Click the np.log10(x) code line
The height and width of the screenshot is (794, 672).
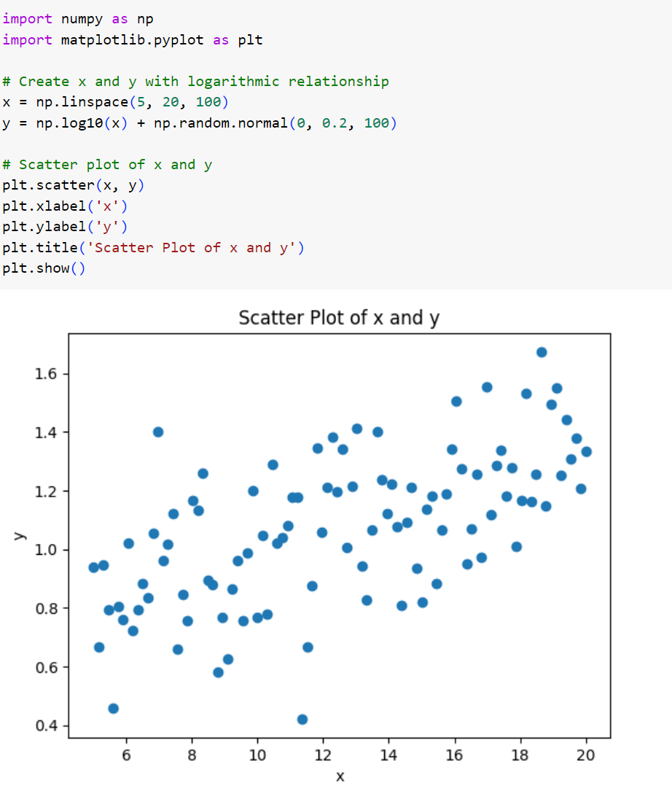(200, 123)
